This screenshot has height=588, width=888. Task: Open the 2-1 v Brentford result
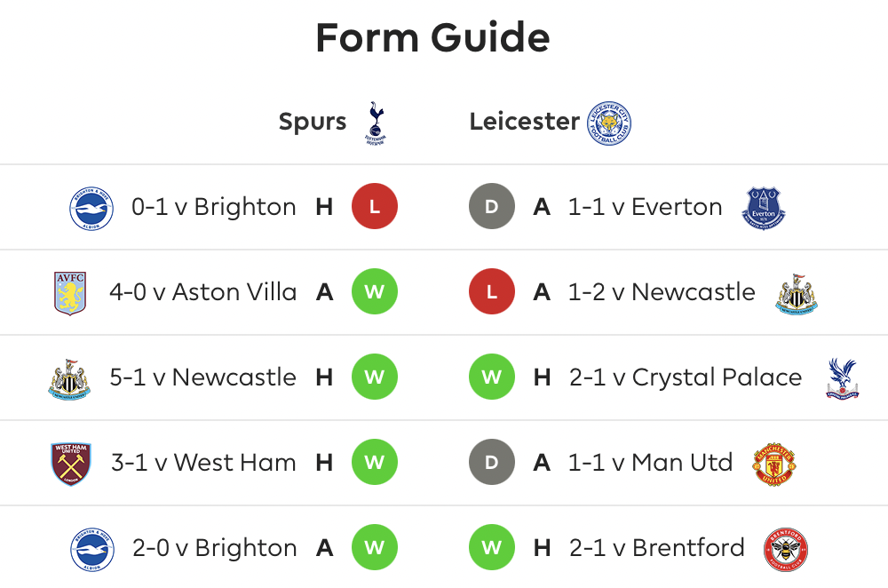click(657, 548)
